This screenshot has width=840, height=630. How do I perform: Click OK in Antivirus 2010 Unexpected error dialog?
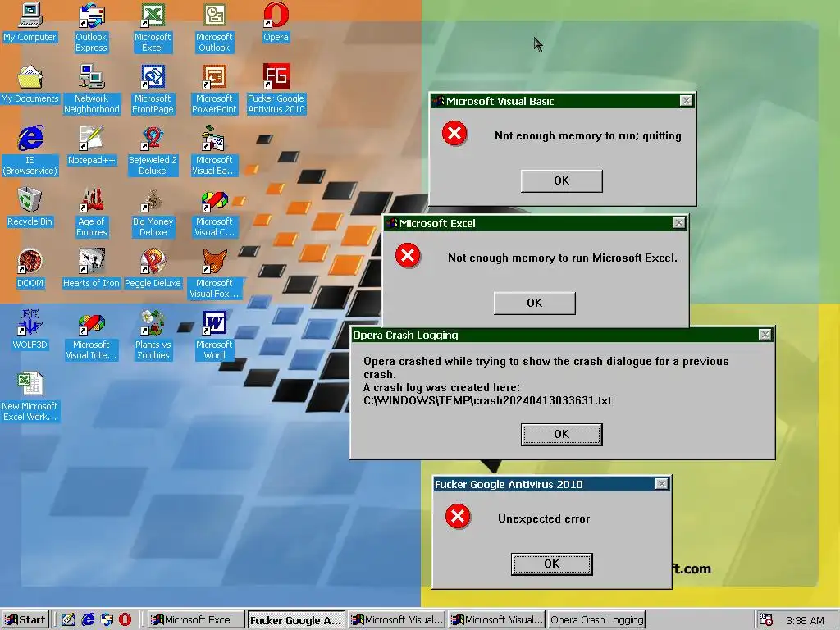click(x=552, y=564)
